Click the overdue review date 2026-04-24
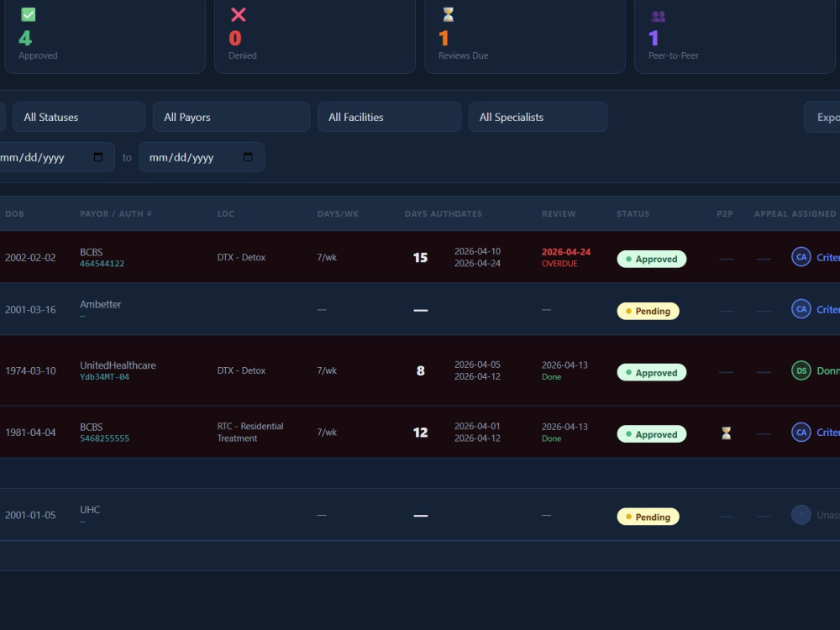The height and width of the screenshot is (630, 840). (565, 252)
